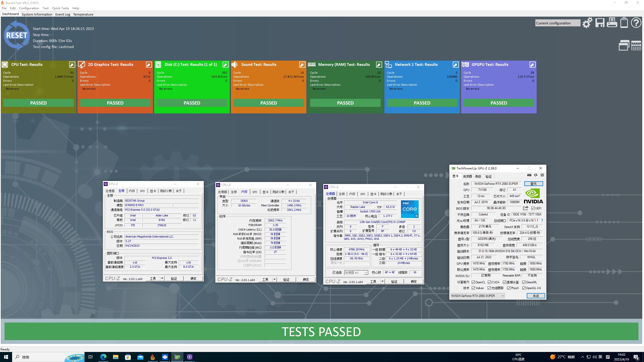Pop out Disk (C:) Test results
The height and width of the screenshot is (362, 644).
coord(225,65)
